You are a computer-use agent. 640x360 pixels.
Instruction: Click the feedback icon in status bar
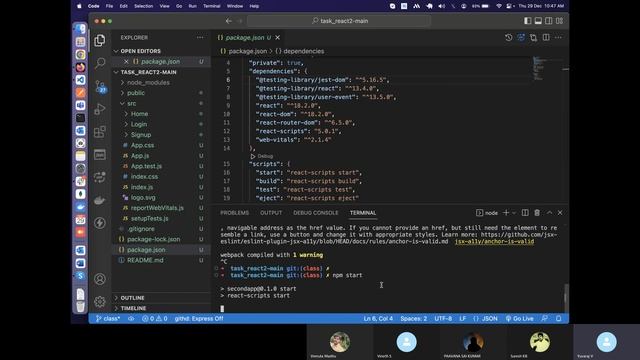click(545, 318)
